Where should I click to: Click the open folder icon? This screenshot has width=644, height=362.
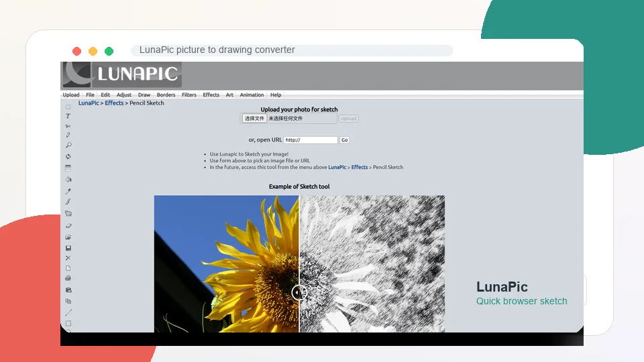coord(68,237)
